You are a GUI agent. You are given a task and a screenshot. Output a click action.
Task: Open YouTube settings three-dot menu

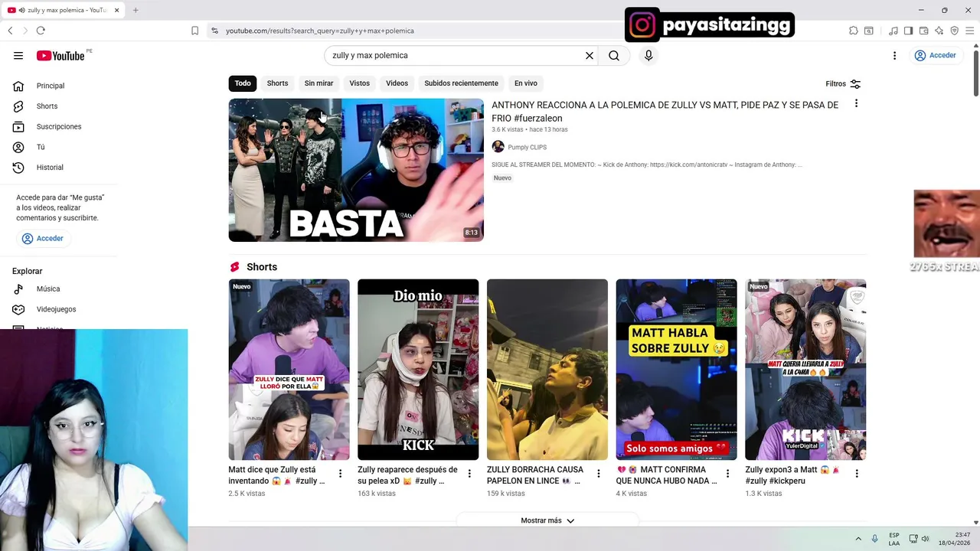pyautogui.click(x=894, y=55)
